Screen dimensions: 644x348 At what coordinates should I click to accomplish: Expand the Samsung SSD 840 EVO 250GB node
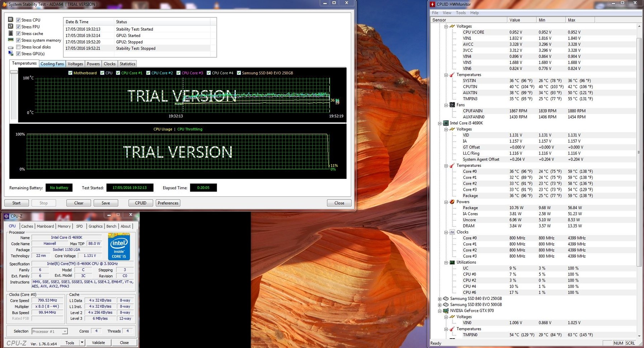439,299
